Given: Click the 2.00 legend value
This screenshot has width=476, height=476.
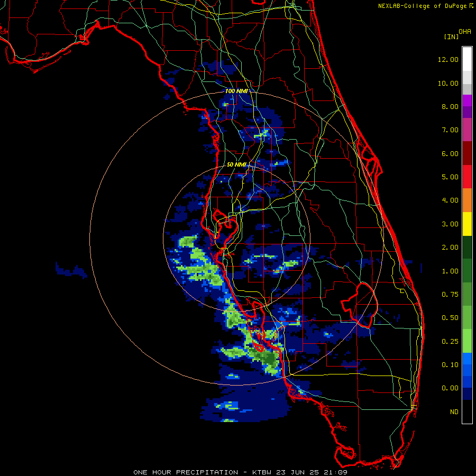Looking at the screenshot, I should [450, 248].
